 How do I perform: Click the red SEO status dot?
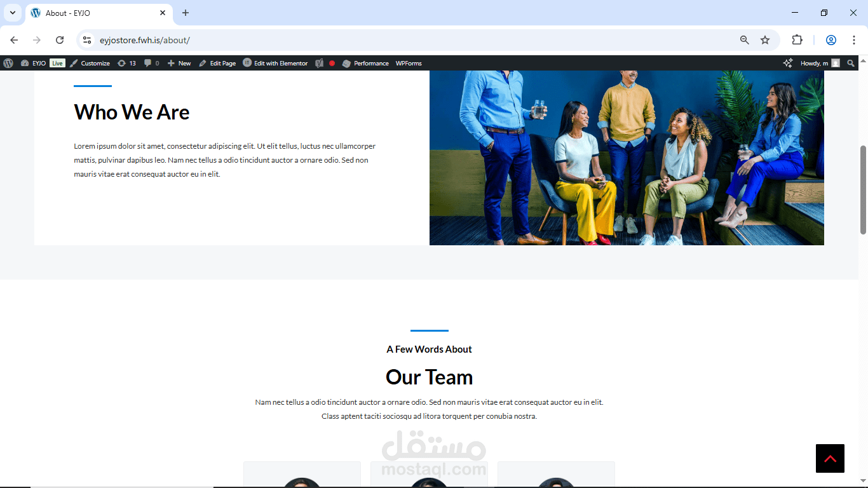coord(332,63)
